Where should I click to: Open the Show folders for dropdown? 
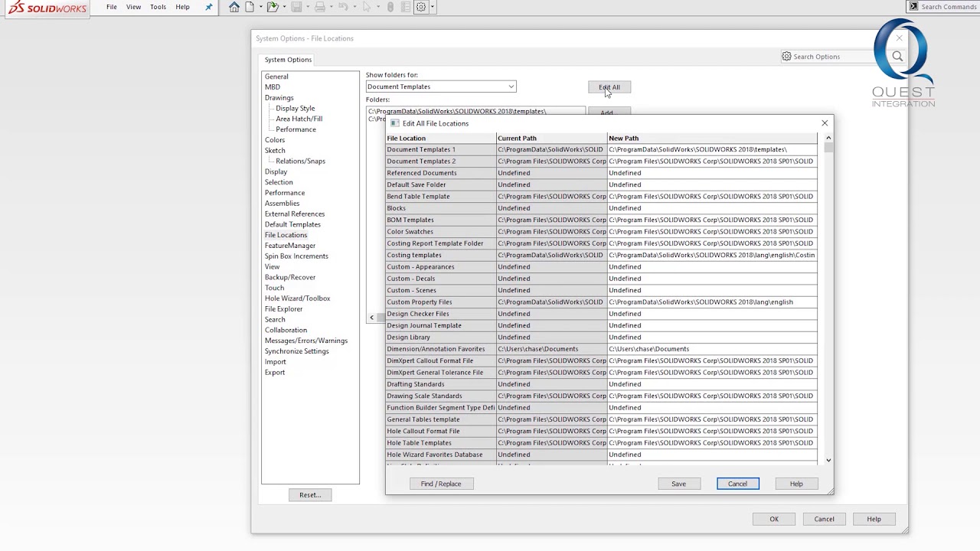pyautogui.click(x=441, y=86)
